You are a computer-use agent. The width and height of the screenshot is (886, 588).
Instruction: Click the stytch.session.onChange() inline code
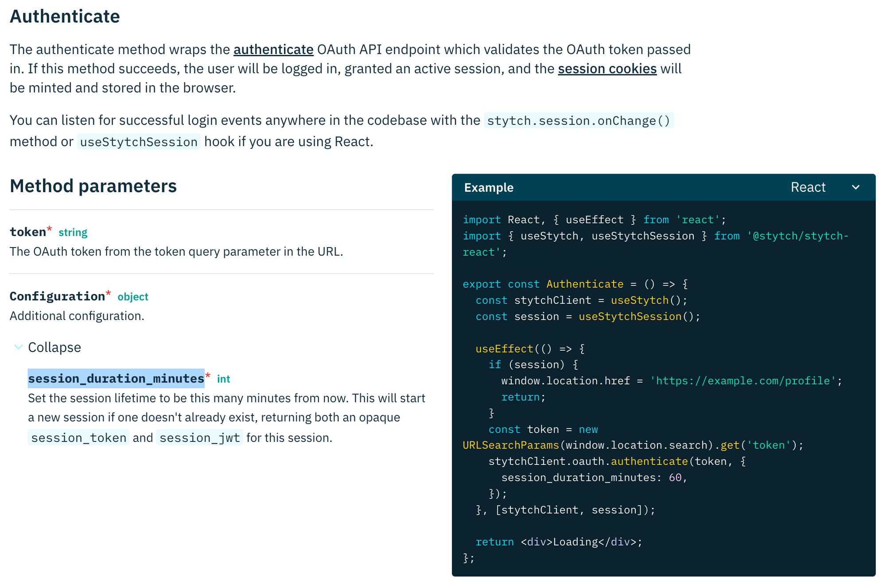[579, 120]
